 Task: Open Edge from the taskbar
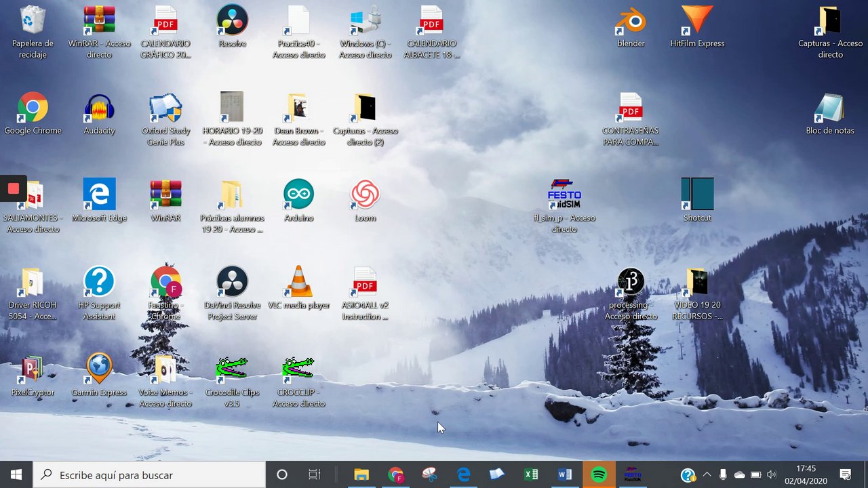[x=463, y=475]
